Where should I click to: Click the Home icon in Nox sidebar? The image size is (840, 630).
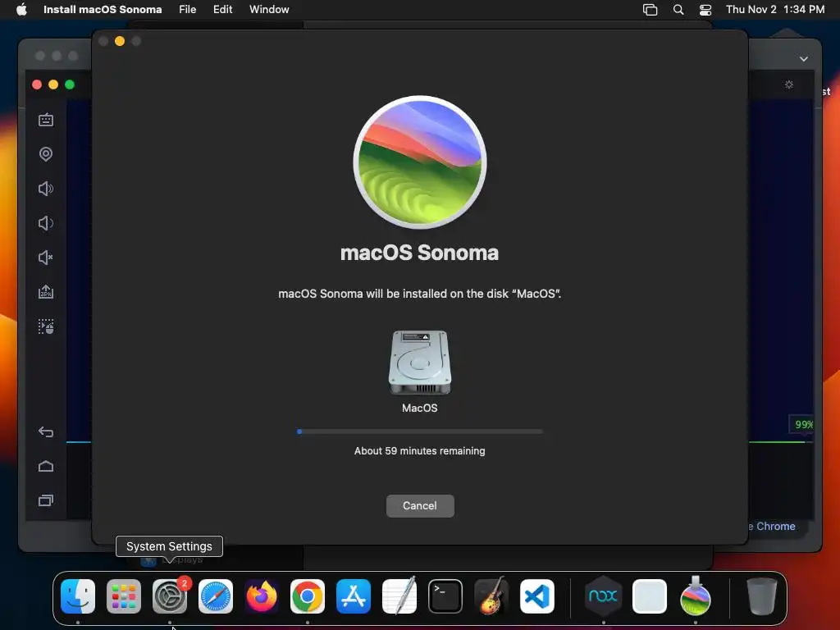click(x=46, y=466)
